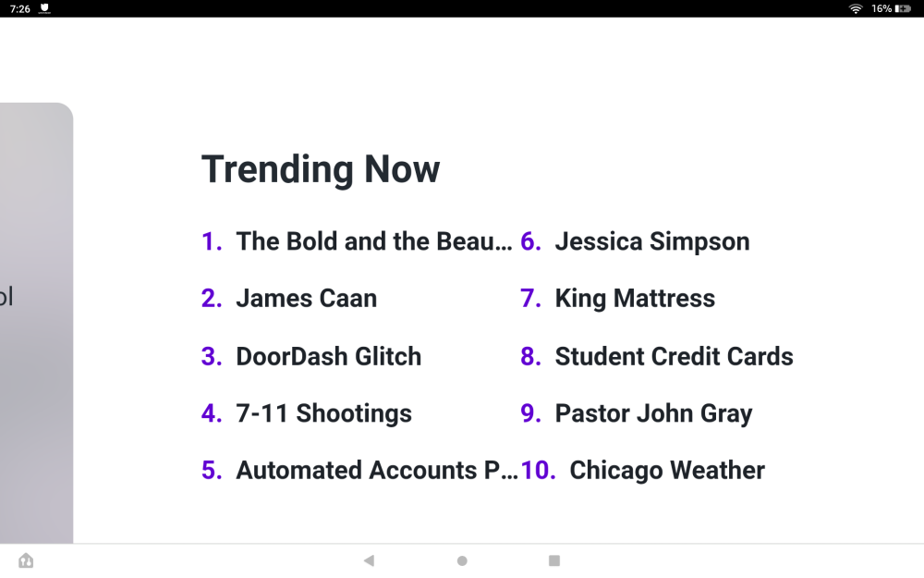Tap the battery indicator icon
The image size is (924, 578).
point(903,8)
